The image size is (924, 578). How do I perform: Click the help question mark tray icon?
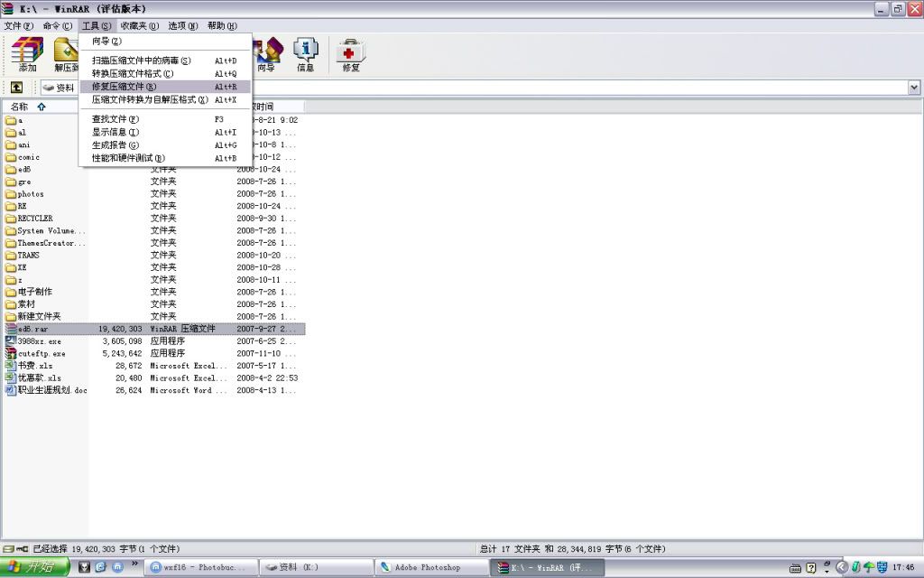click(811, 567)
